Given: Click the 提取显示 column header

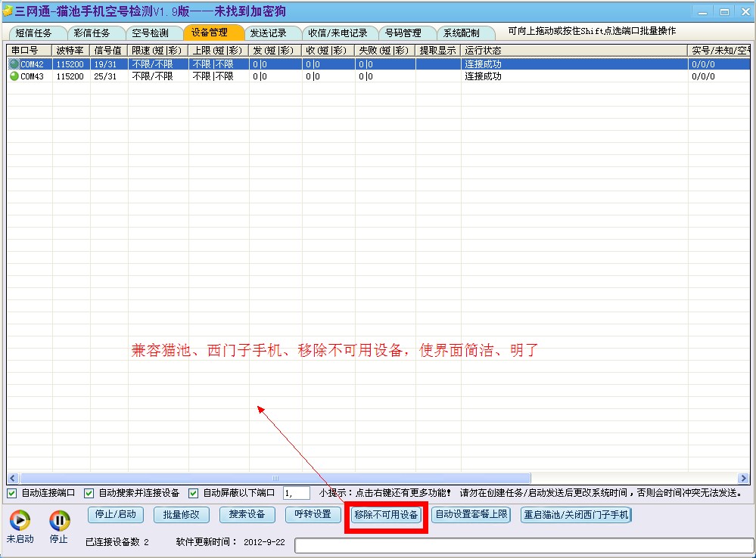Looking at the screenshot, I should coord(438,51).
